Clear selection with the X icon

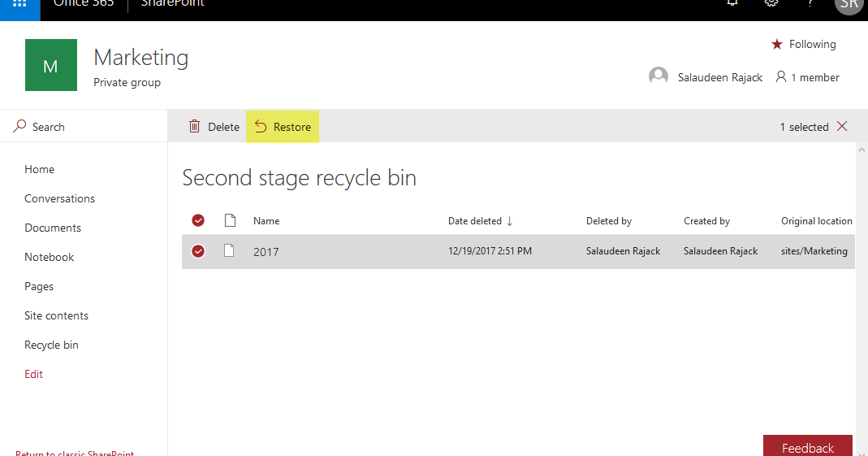click(x=842, y=126)
